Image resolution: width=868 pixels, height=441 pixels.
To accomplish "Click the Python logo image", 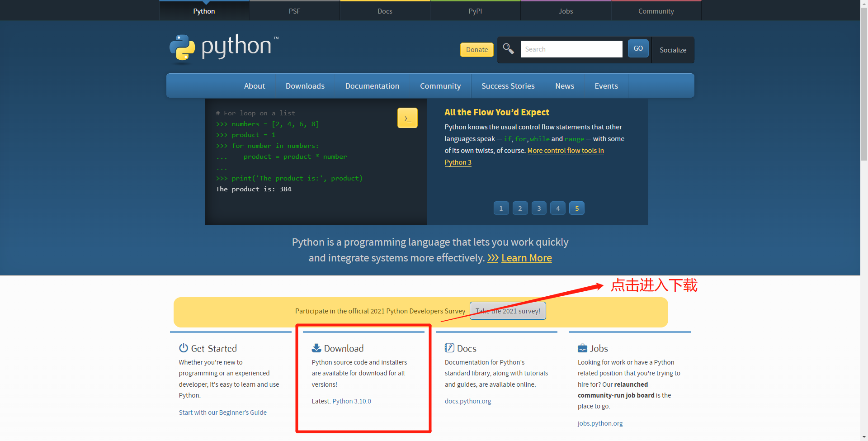I will click(x=224, y=48).
